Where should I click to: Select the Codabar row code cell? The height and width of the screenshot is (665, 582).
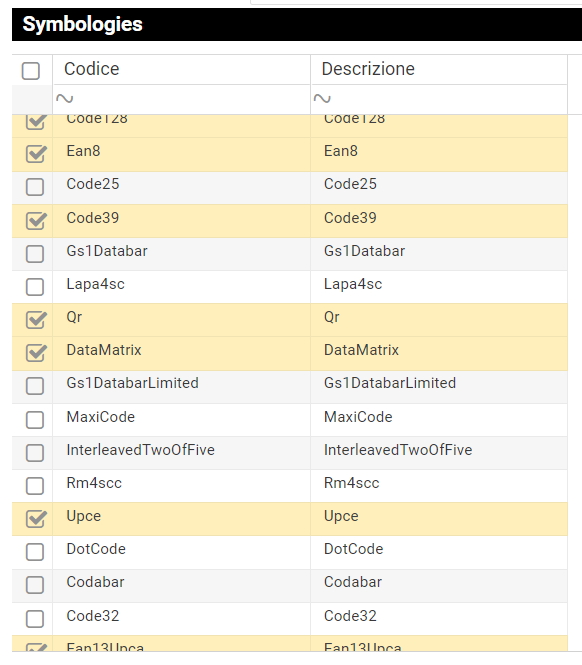coord(182,585)
